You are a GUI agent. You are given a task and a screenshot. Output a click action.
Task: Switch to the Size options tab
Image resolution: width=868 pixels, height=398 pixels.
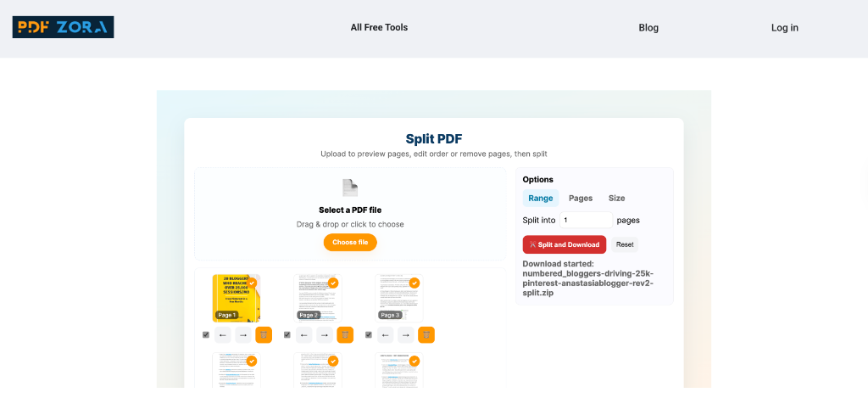click(617, 198)
